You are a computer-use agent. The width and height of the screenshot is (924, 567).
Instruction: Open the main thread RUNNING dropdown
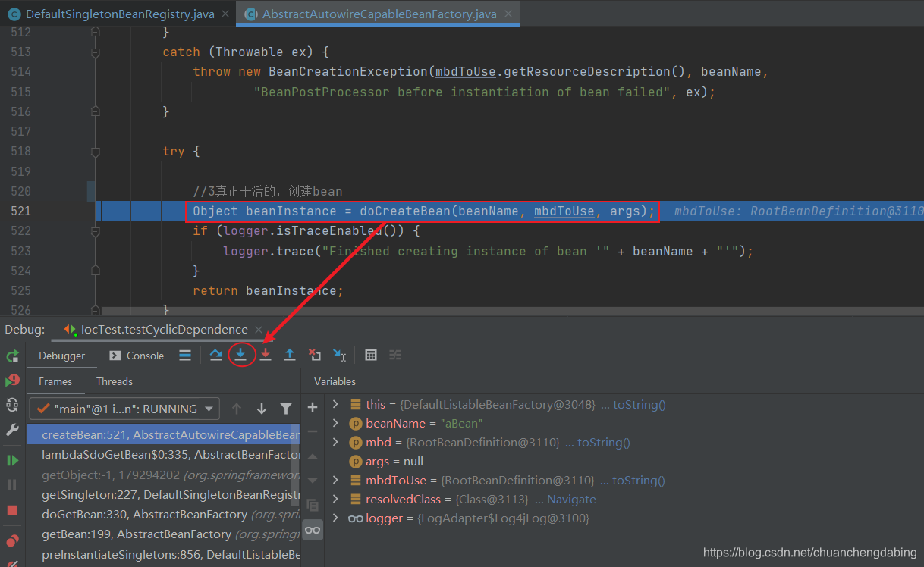(x=124, y=409)
